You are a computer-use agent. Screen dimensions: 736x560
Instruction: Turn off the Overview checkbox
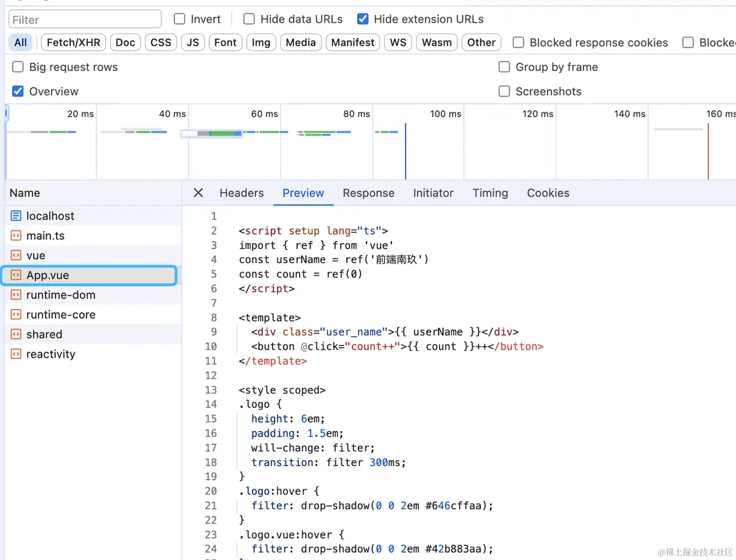pyautogui.click(x=18, y=92)
